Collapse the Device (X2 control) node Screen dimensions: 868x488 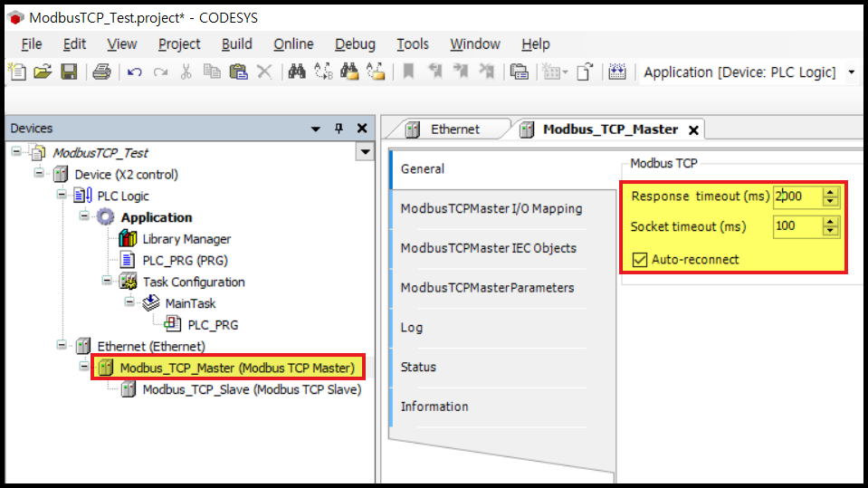coord(39,173)
